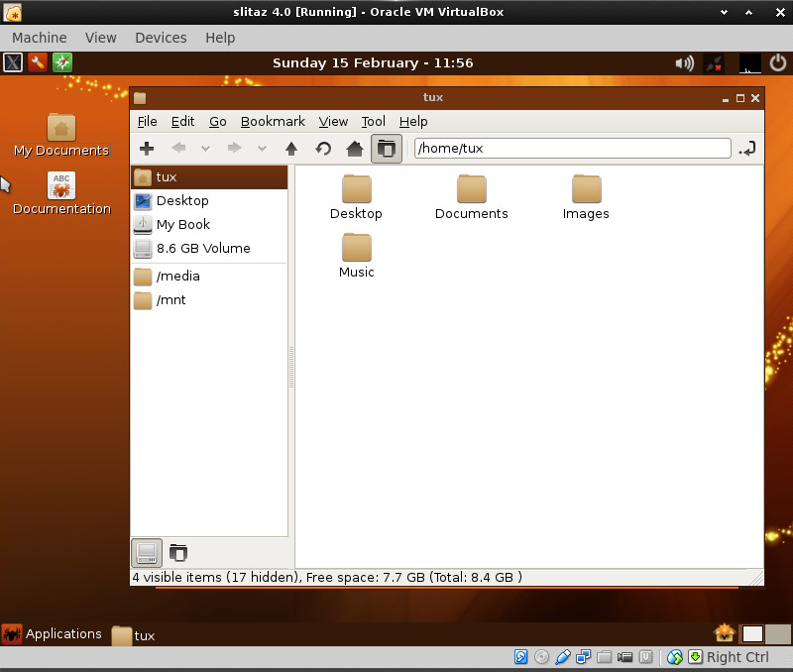793x672 pixels.
Task: Open the Bookmark menu
Action: click(273, 121)
